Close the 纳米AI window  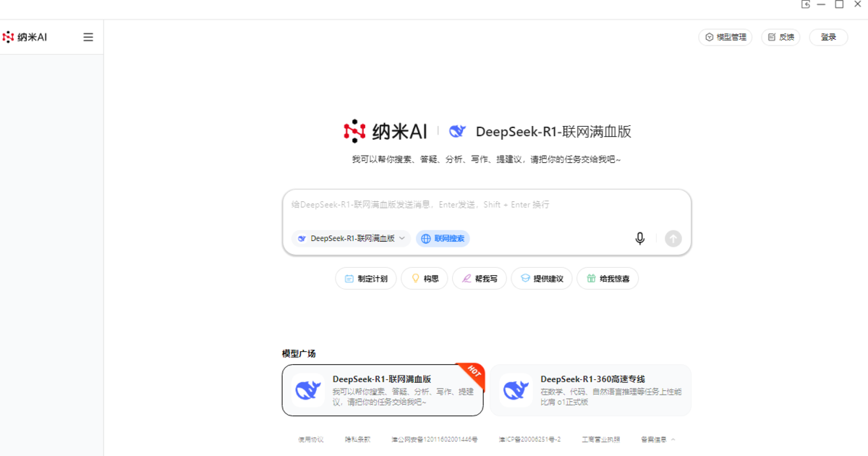[858, 4]
